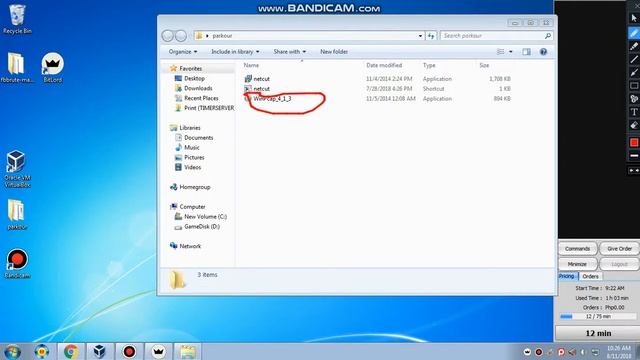The image size is (640, 360).
Task: Sort files by Date modified column
Action: point(384,65)
